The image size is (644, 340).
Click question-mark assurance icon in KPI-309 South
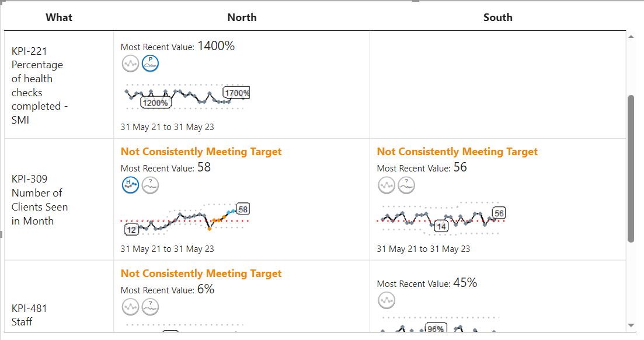point(406,185)
